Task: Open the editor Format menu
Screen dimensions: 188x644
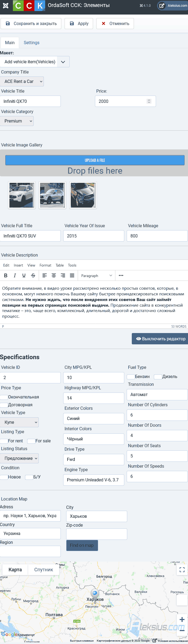Action: (45, 265)
